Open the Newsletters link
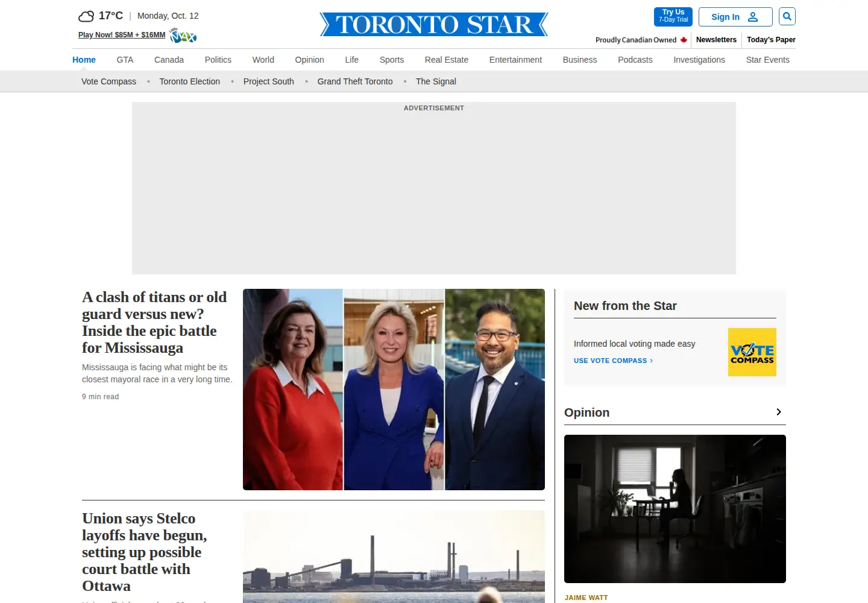 pyautogui.click(x=716, y=40)
